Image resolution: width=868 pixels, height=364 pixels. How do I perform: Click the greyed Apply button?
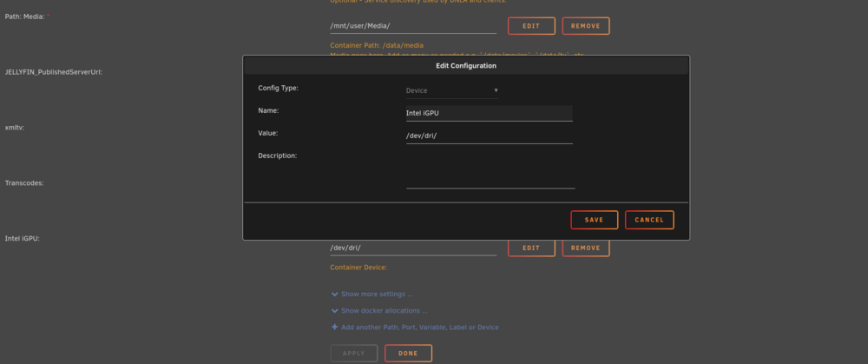[354, 354]
